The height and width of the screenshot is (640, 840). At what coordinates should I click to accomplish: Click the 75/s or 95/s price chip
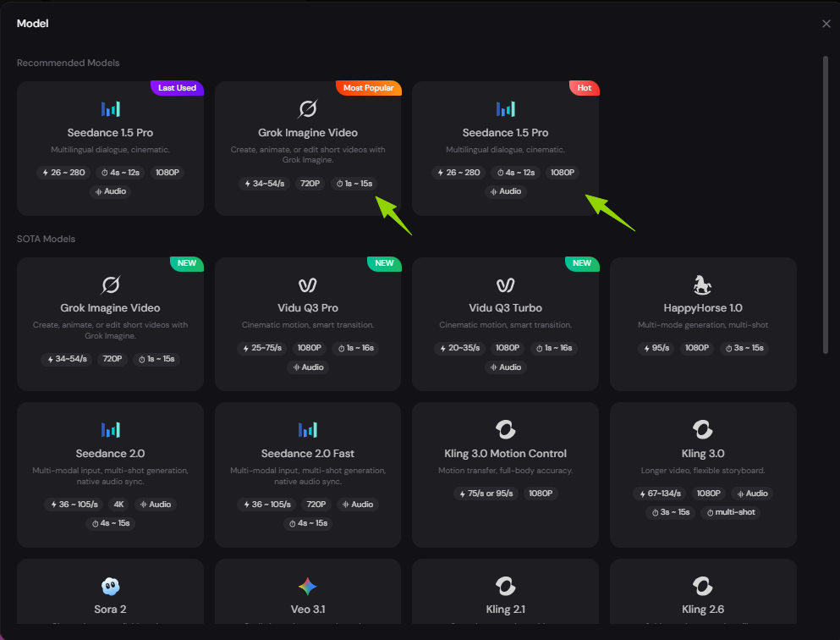pyautogui.click(x=486, y=494)
